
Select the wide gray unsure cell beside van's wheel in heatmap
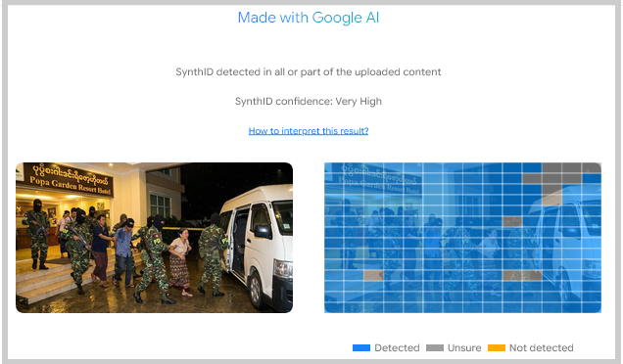[x=522, y=275]
